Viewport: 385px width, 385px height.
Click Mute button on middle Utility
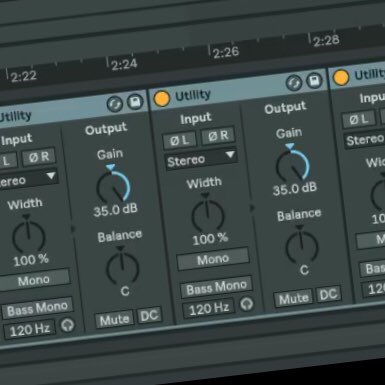293,298
